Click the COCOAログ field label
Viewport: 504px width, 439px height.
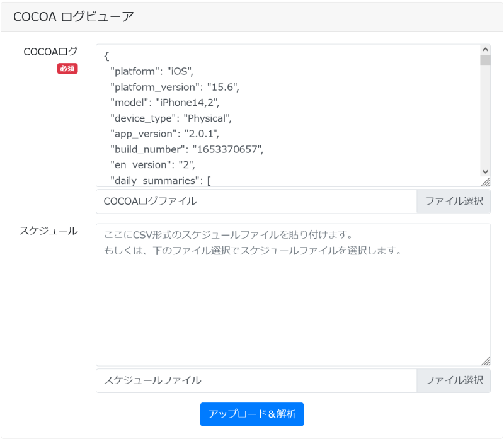(51, 52)
